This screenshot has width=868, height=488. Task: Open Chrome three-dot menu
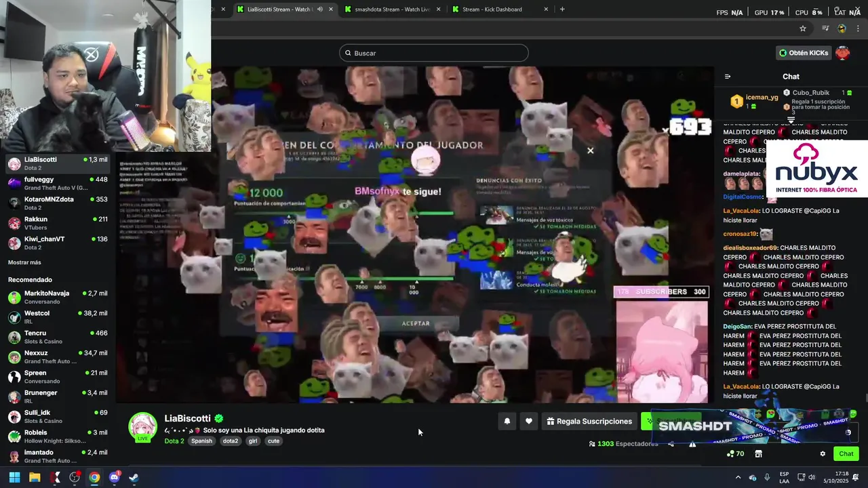click(858, 28)
